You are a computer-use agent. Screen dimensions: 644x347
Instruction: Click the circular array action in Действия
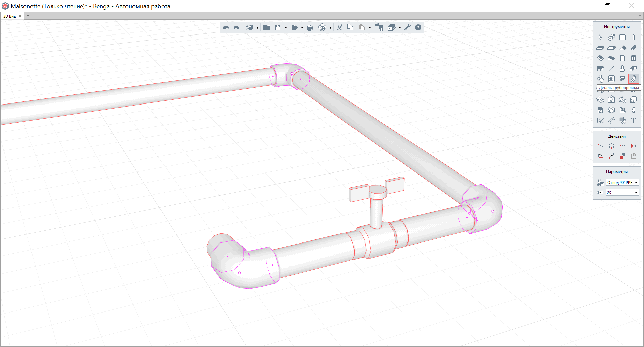[x=611, y=146]
